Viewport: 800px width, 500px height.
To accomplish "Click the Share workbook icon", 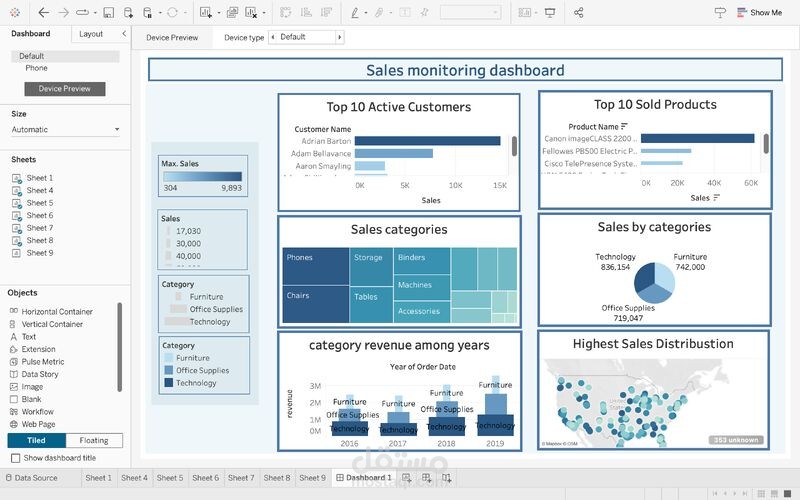I will 579,13.
